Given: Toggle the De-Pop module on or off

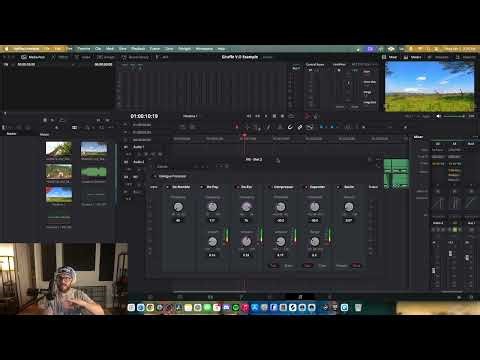Looking at the screenshot, I should pos(202,187).
